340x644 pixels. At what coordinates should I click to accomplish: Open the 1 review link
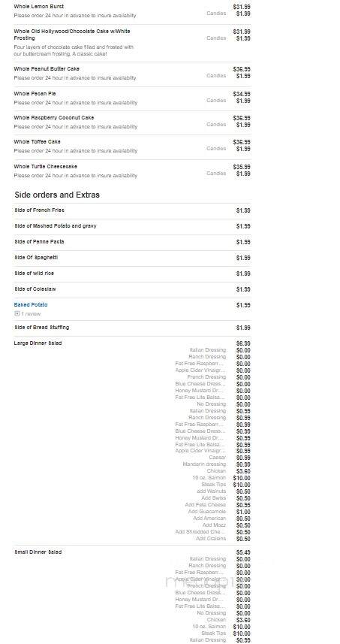31,314
